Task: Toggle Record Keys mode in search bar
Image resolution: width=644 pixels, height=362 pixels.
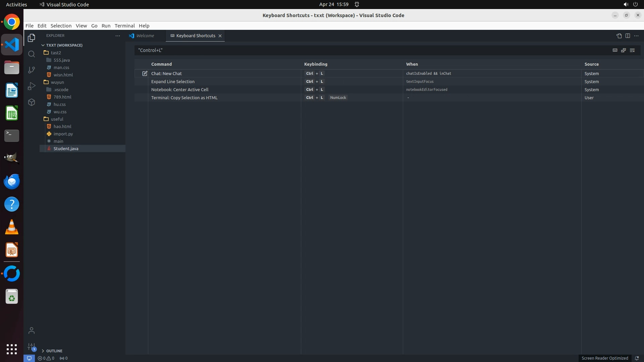Action: (615, 50)
